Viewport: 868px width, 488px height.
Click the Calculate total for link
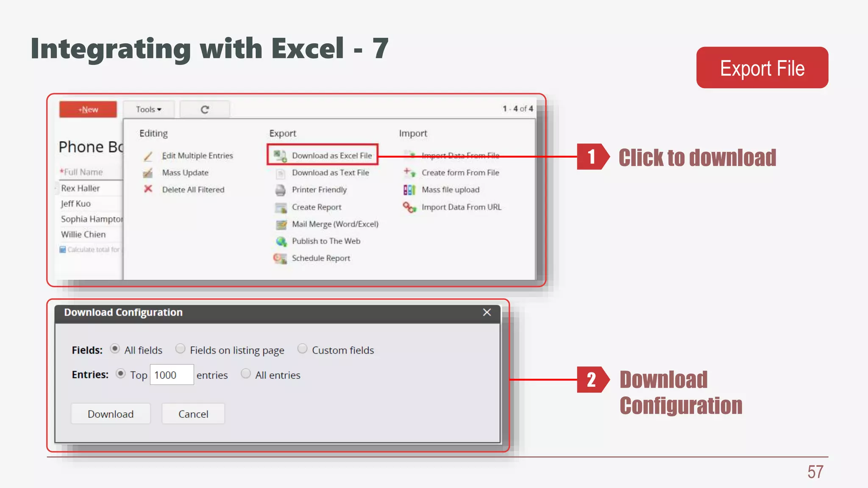tap(94, 250)
